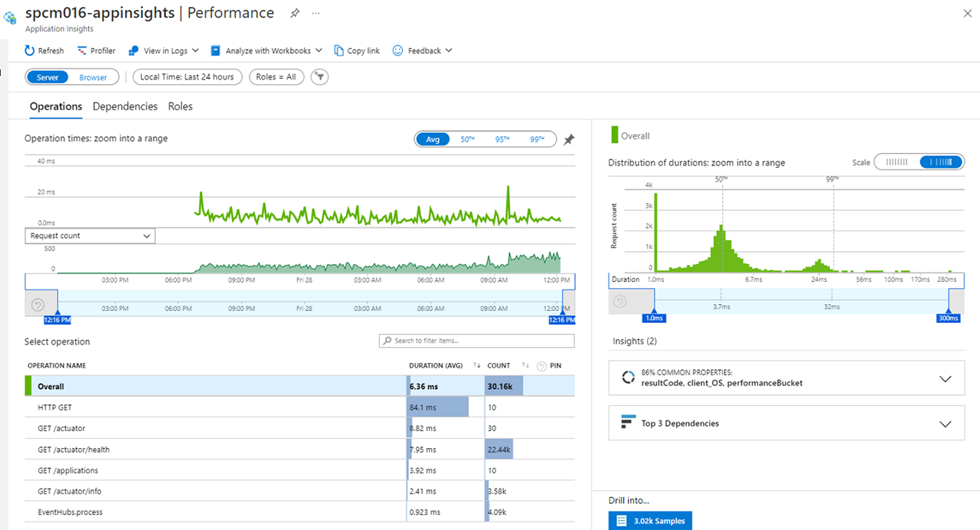Click the search to filter items field
Screen dimensions: 980x530
click(476, 341)
